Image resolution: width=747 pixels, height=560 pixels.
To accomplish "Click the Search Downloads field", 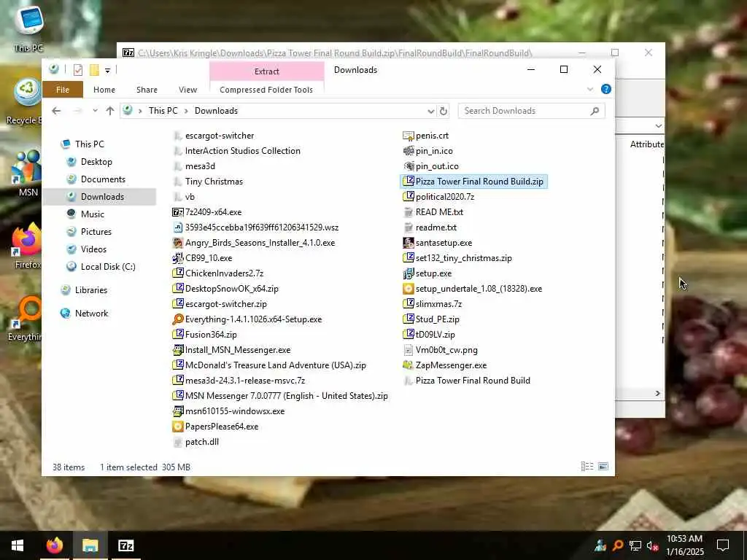I will pyautogui.click(x=531, y=111).
